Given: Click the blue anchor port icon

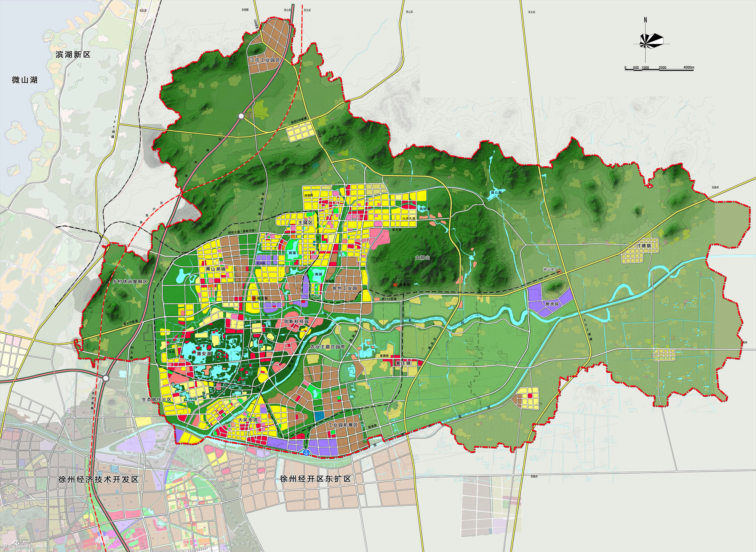Looking at the screenshot, I should click(306, 452).
